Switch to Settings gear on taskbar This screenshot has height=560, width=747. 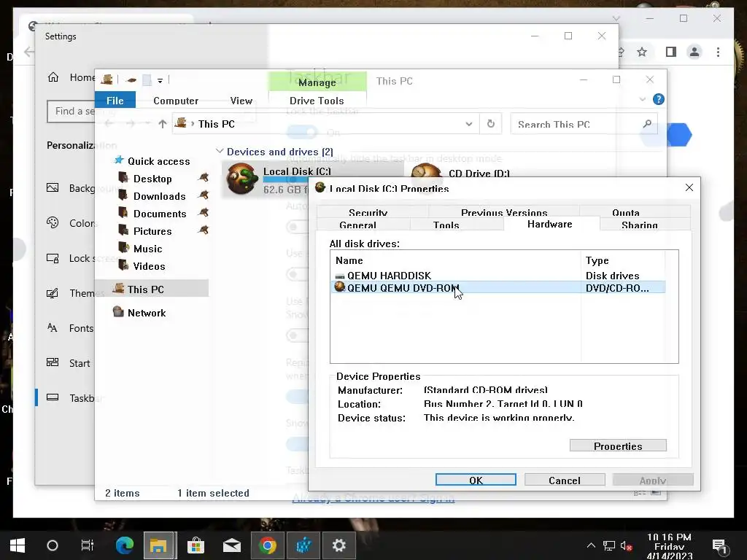(338, 545)
